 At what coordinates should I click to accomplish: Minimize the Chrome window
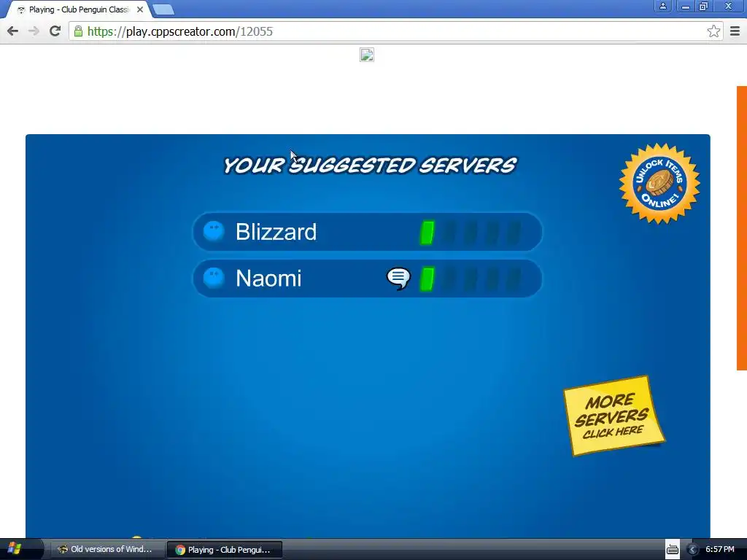coord(686,6)
